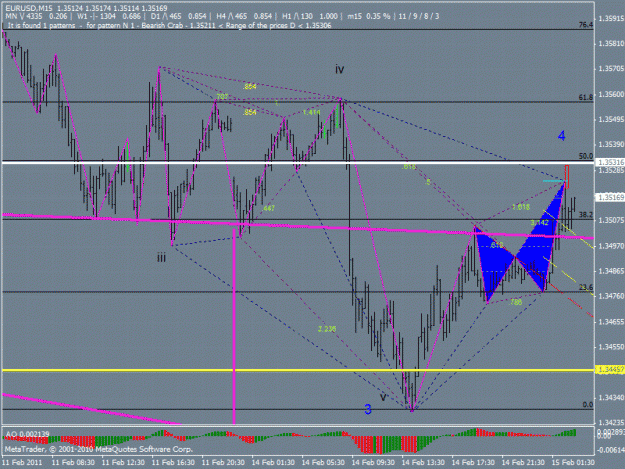Click the 2.236 ratio label
The width and height of the screenshot is (625, 469).
click(x=327, y=329)
